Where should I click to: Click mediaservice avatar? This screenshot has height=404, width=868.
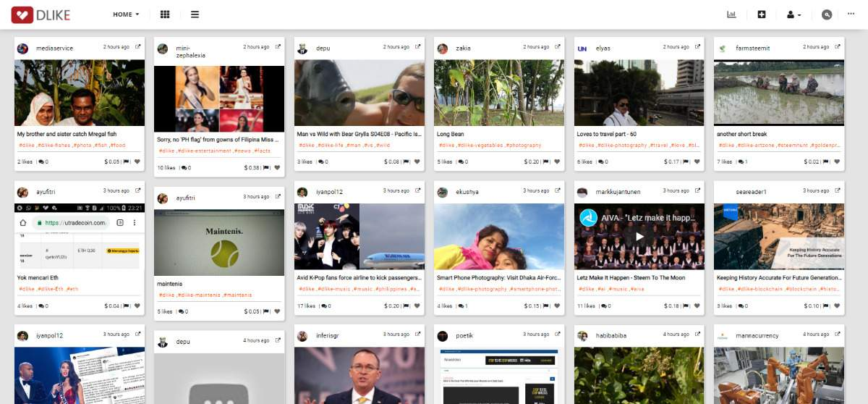coord(22,49)
